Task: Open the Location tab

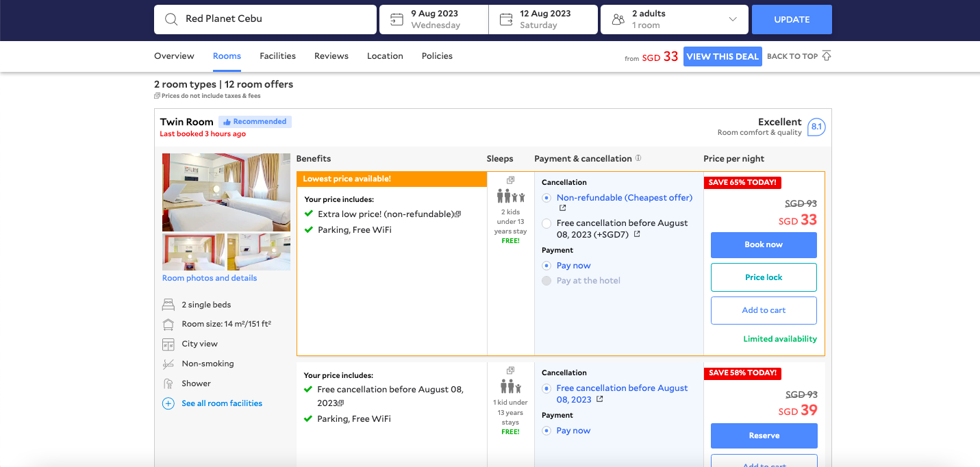Action: click(385, 56)
